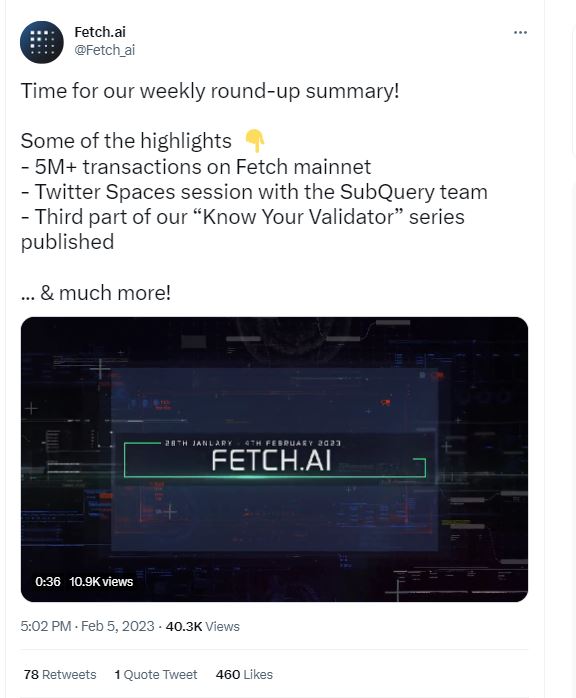Click the '... & much more!' text

point(96,293)
